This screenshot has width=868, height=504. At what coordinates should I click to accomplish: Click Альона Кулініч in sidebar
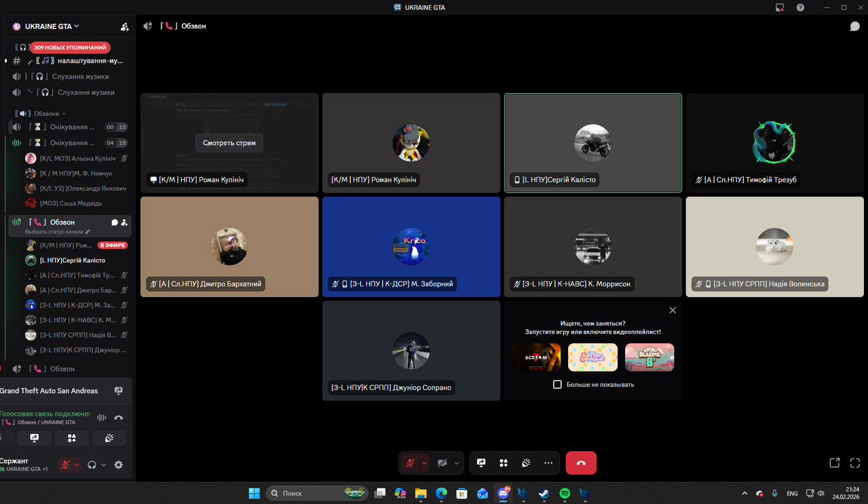76,158
